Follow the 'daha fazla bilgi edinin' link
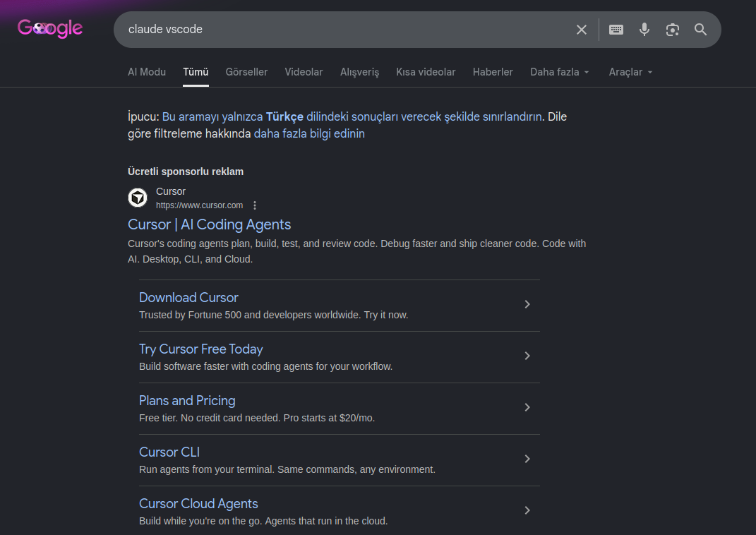This screenshot has height=535, width=756. [309, 133]
